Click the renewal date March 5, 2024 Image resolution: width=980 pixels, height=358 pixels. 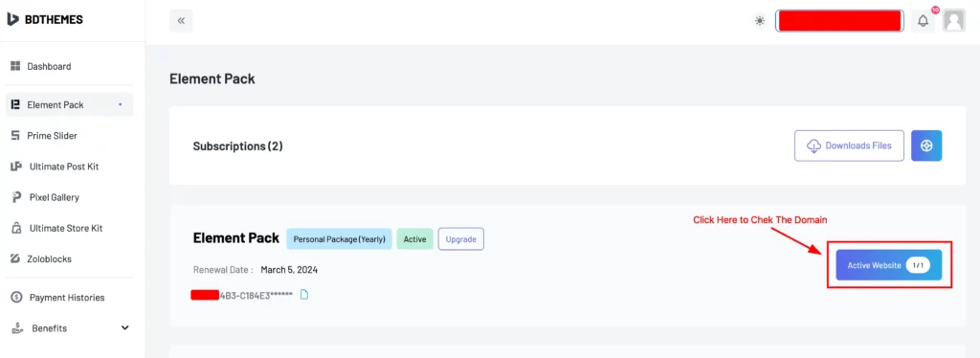point(290,270)
